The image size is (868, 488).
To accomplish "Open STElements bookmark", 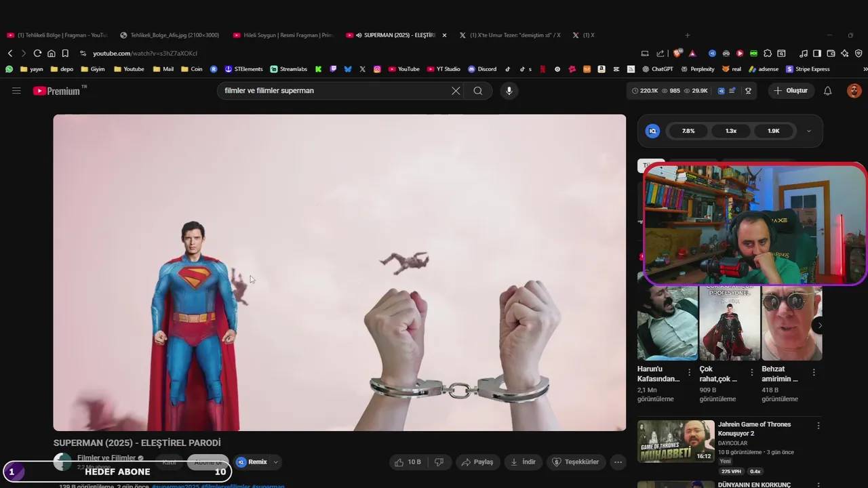I will click(243, 69).
